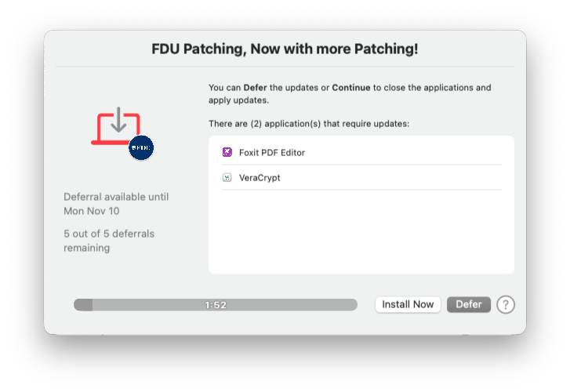
Task: Click the "FDU Patching" dialog title
Action: 285,49
